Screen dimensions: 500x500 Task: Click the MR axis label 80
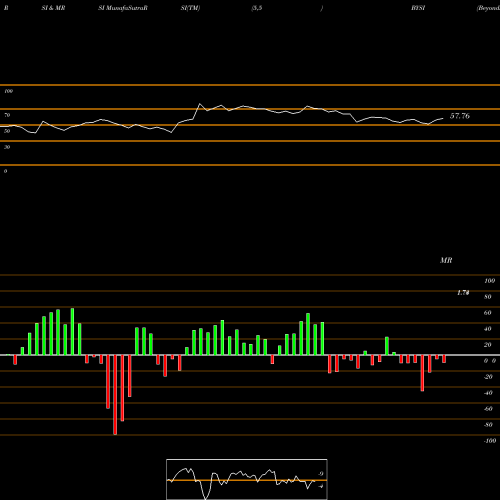point(488,297)
